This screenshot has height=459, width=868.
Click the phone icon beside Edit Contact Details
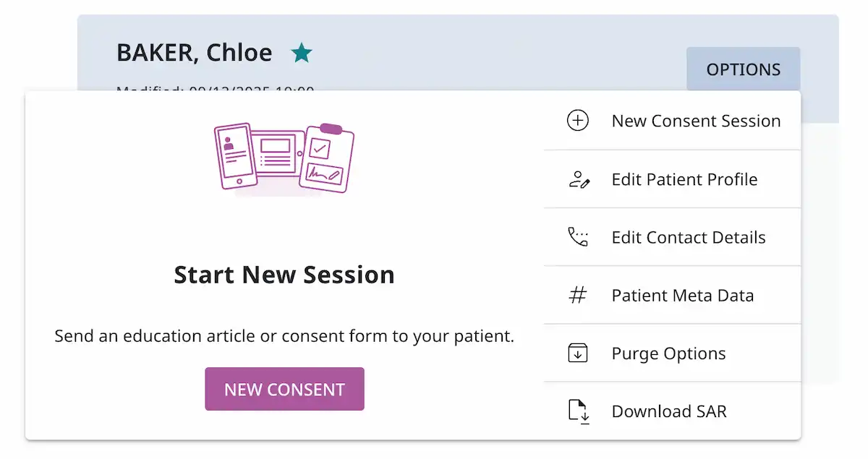[x=577, y=237]
